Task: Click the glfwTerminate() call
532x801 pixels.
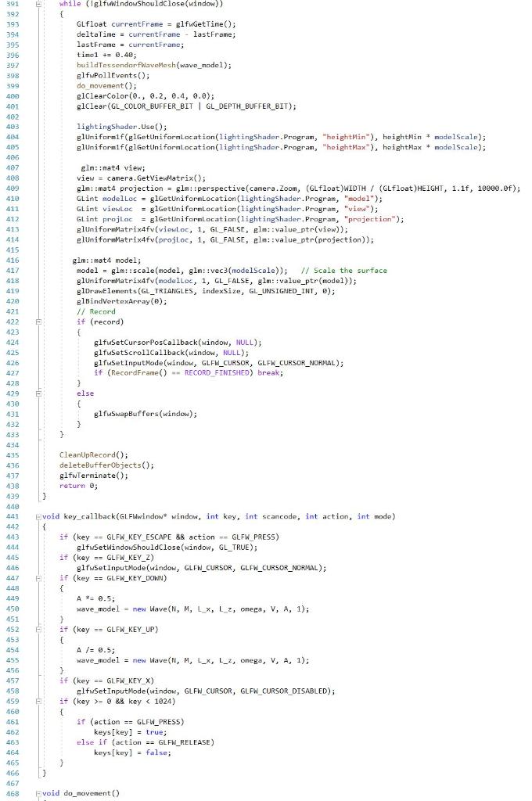Action: click(94, 476)
